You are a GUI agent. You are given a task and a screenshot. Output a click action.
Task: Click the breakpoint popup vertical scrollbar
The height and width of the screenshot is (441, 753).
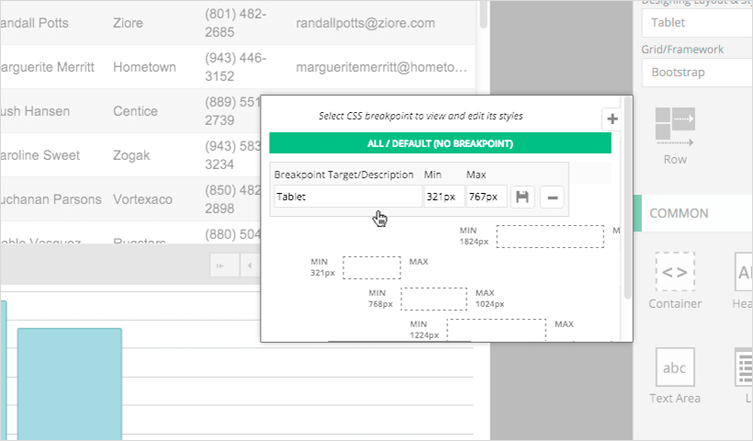click(x=627, y=197)
